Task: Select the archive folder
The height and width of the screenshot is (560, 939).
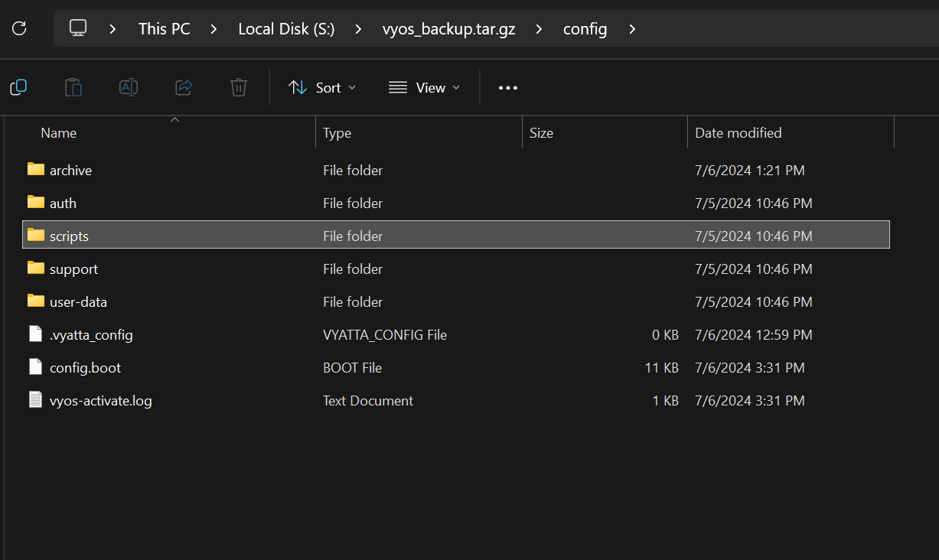Action: click(70, 171)
